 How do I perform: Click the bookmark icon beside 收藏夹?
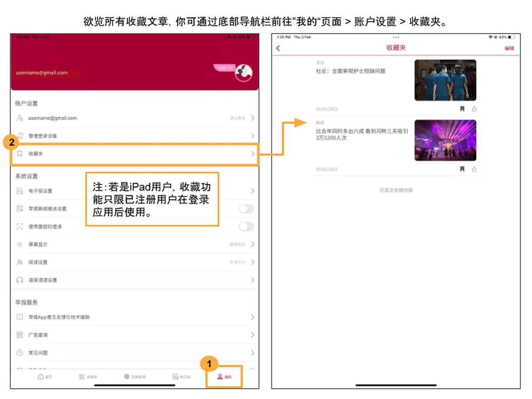(20, 154)
